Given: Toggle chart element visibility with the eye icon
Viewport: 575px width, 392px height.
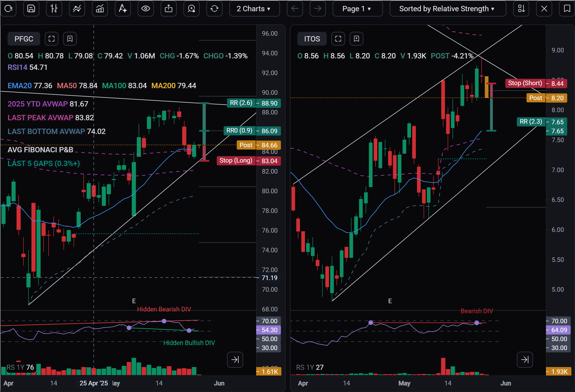Looking at the screenshot, I should coord(146,9).
